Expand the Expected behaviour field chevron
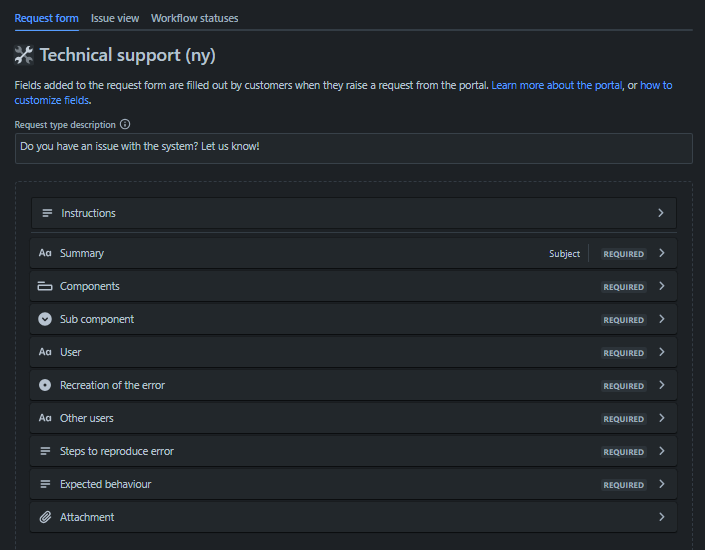 (661, 484)
